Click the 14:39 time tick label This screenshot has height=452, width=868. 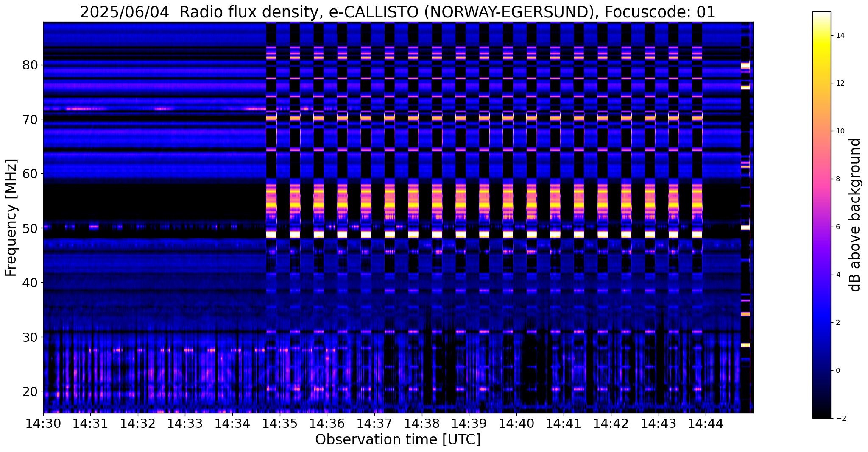tap(469, 424)
